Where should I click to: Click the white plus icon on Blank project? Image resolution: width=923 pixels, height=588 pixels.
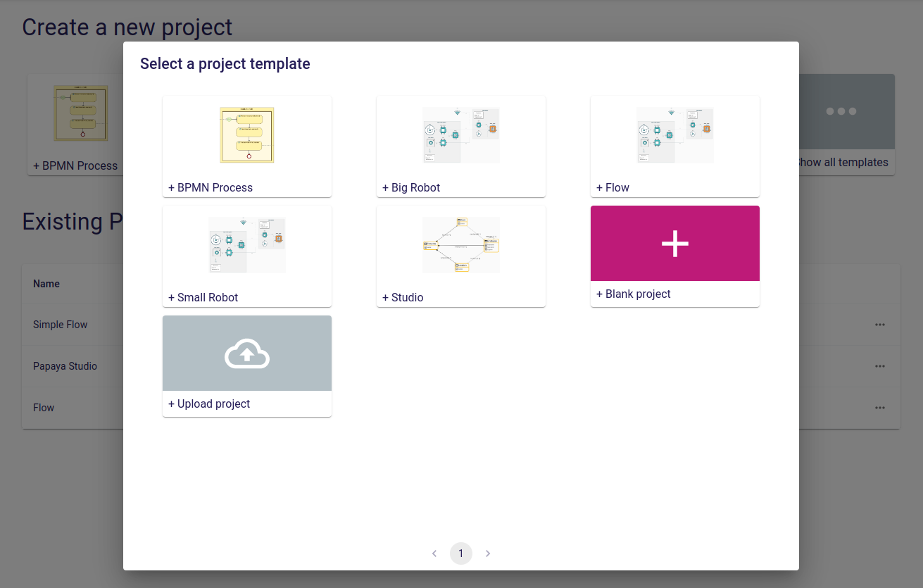pos(674,243)
